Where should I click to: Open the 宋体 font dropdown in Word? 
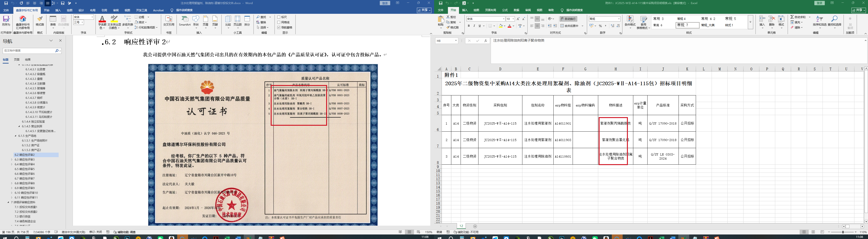pyautogui.click(x=93, y=17)
